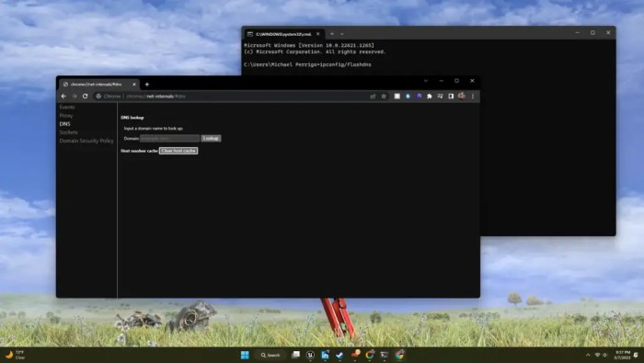
Task: Open Proxy in net-internals sidebar
Action: (x=65, y=116)
